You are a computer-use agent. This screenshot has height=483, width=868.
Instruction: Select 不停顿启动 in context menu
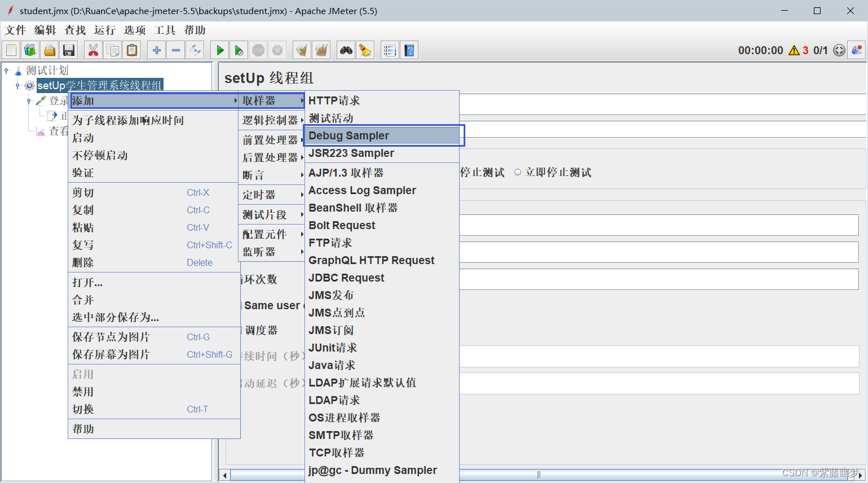(x=154, y=155)
